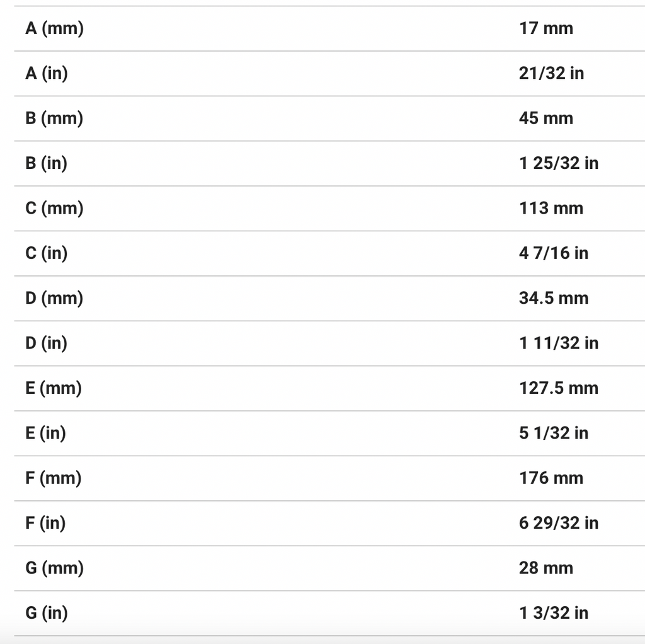Select the "113 mm" value
The image size is (645, 644).
tap(551, 209)
